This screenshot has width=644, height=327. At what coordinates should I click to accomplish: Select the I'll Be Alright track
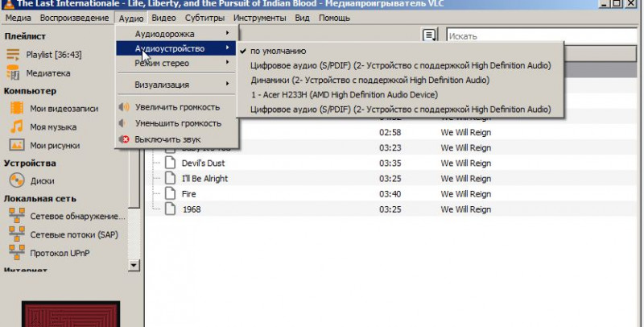coord(204,179)
